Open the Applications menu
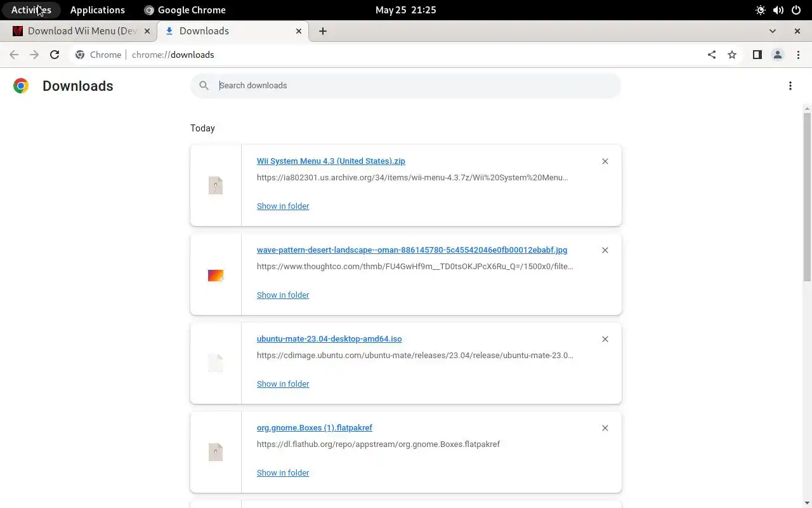This screenshot has width=812, height=508. click(x=98, y=10)
